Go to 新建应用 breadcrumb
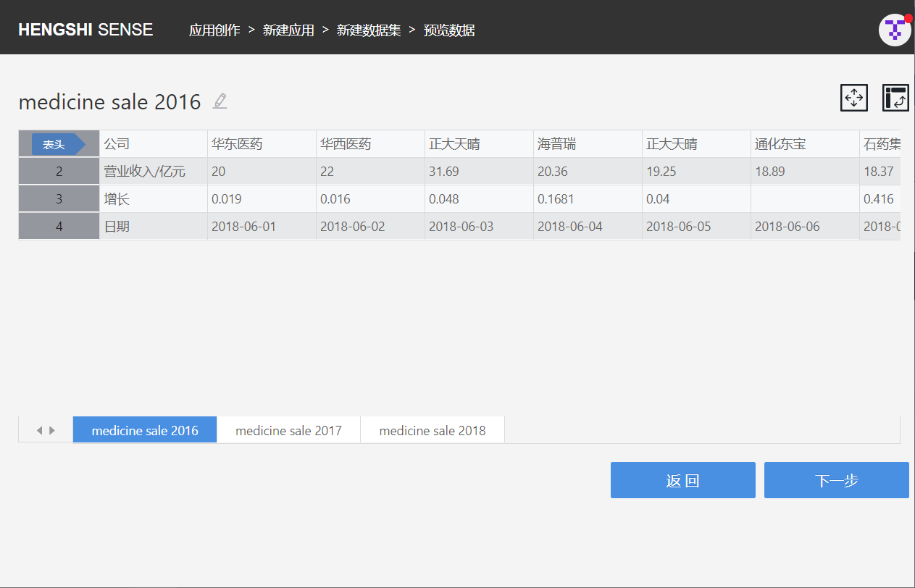Viewport: 915px width, 588px height. click(288, 30)
